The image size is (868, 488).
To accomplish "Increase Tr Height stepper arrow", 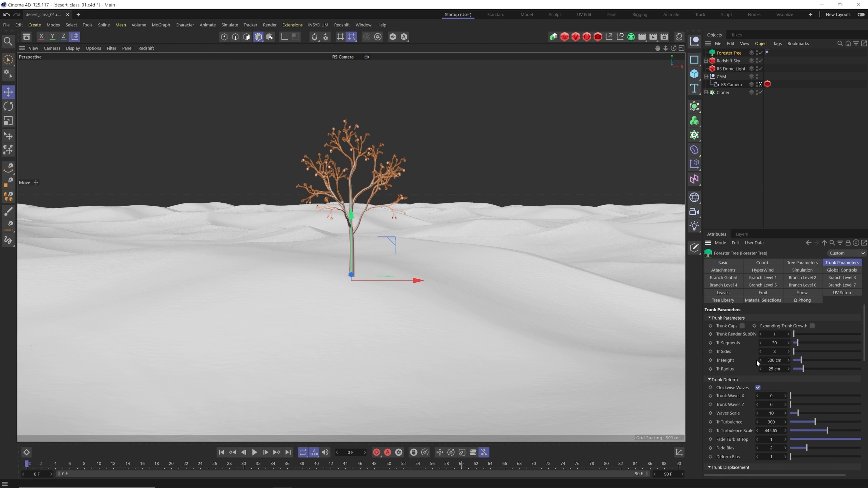I will point(788,360).
